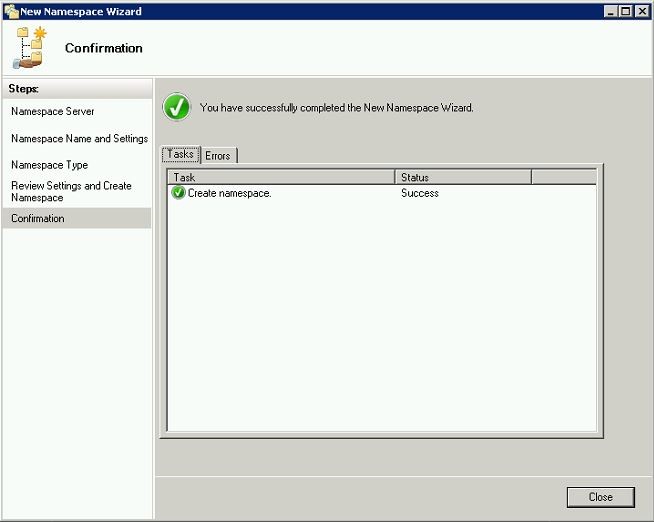654x522 pixels.
Task: Close the wizard with the title bar X
Action: 642,11
